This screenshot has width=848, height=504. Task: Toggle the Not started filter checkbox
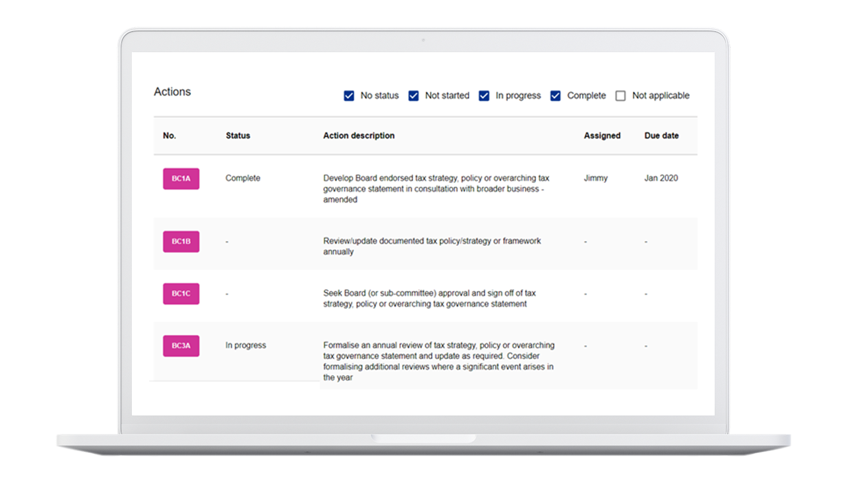tap(414, 96)
